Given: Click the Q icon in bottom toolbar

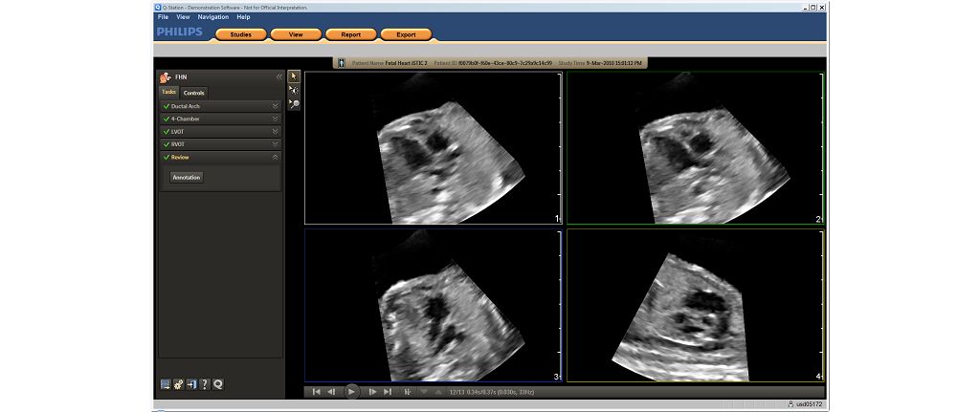Looking at the screenshot, I should pos(217,384).
